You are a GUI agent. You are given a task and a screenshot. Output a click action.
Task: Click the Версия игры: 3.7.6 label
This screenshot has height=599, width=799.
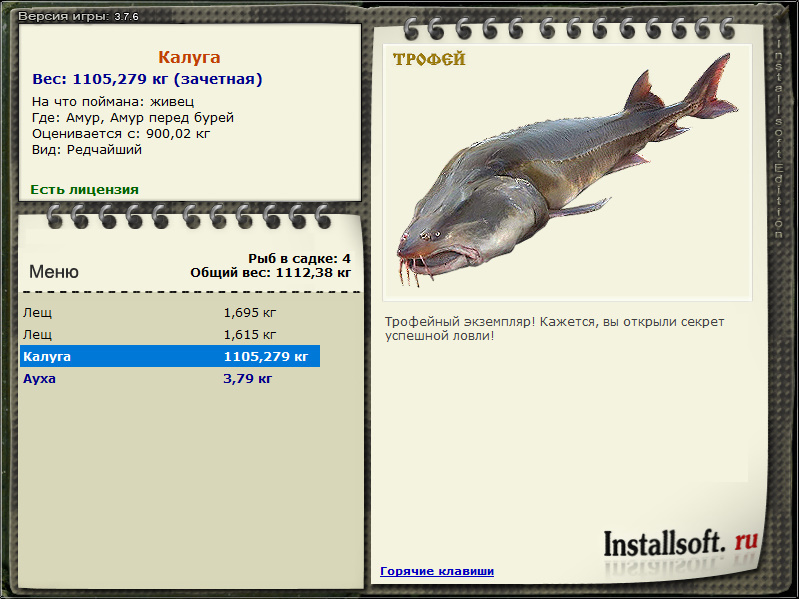click(78, 16)
